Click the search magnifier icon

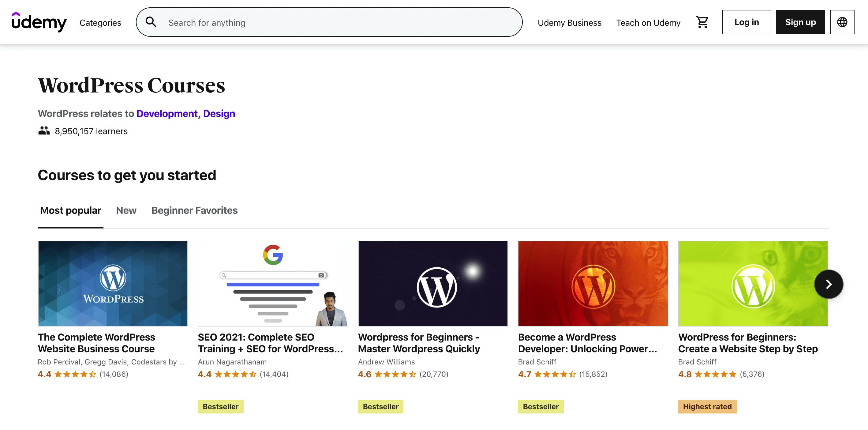click(151, 22)
